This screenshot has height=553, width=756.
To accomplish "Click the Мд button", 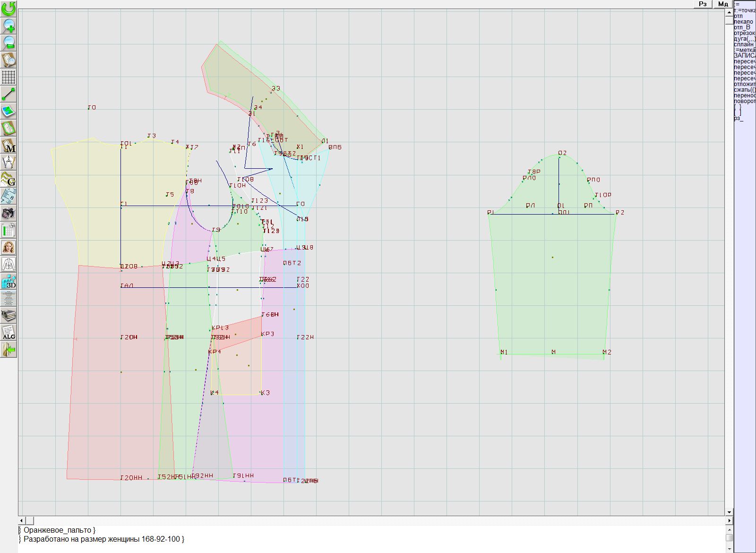I will [723, 4].
